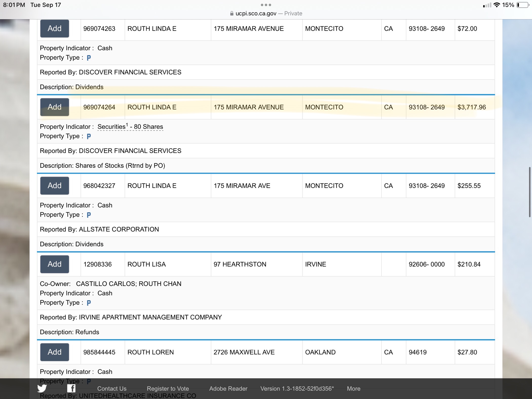Click Property Type P icon for Allstate property

89,215
